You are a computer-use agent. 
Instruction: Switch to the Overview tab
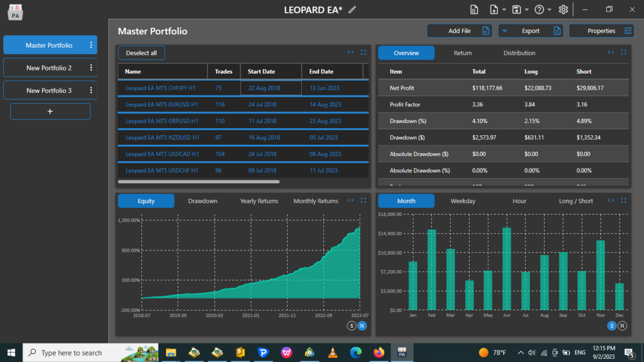click(x=406, y=53)
